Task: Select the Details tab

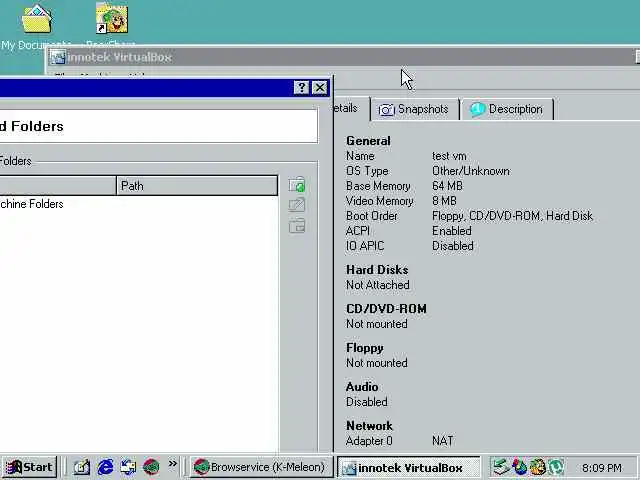Action: click(352, 109)
